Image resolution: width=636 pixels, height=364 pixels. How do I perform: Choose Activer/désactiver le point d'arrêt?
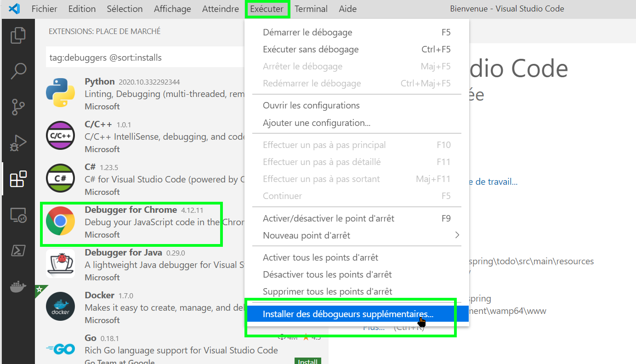pos(357,218)
